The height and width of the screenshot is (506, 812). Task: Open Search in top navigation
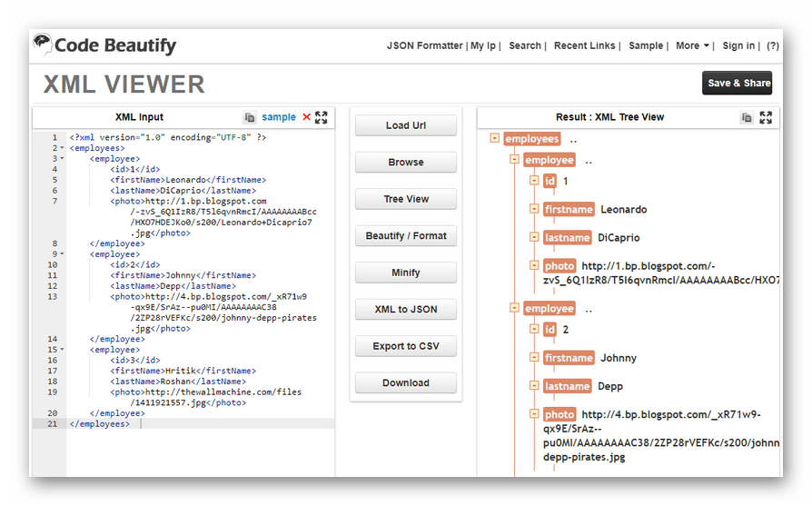coord(525,45)
